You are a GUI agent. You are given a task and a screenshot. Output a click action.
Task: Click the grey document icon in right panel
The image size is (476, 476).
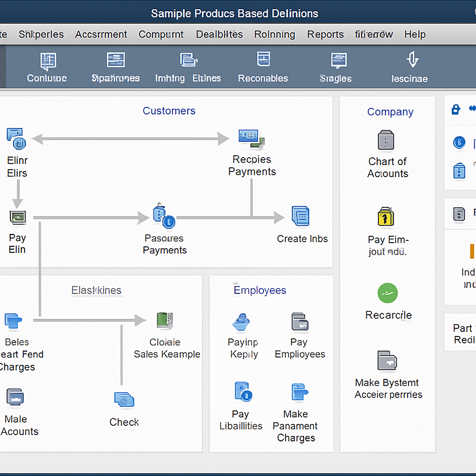459,214
